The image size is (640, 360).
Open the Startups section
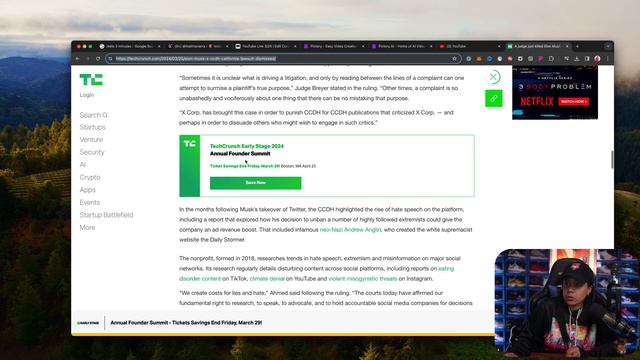[93, 127]
